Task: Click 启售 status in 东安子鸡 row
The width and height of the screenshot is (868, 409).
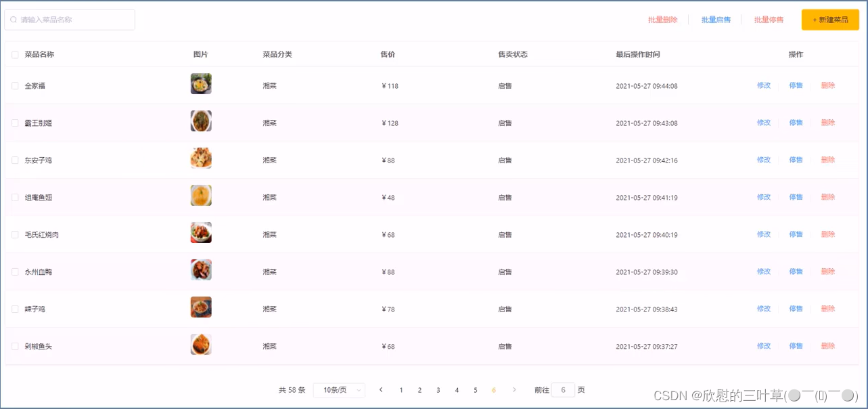Action: click(x=505, y=160)
